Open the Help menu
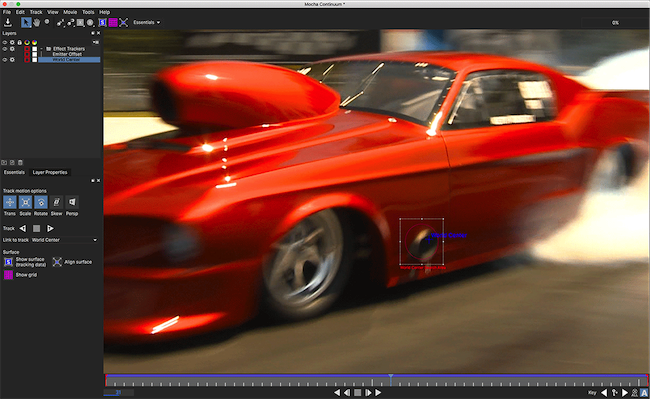This screenshot has height=399, width=650. coord(104,12)
